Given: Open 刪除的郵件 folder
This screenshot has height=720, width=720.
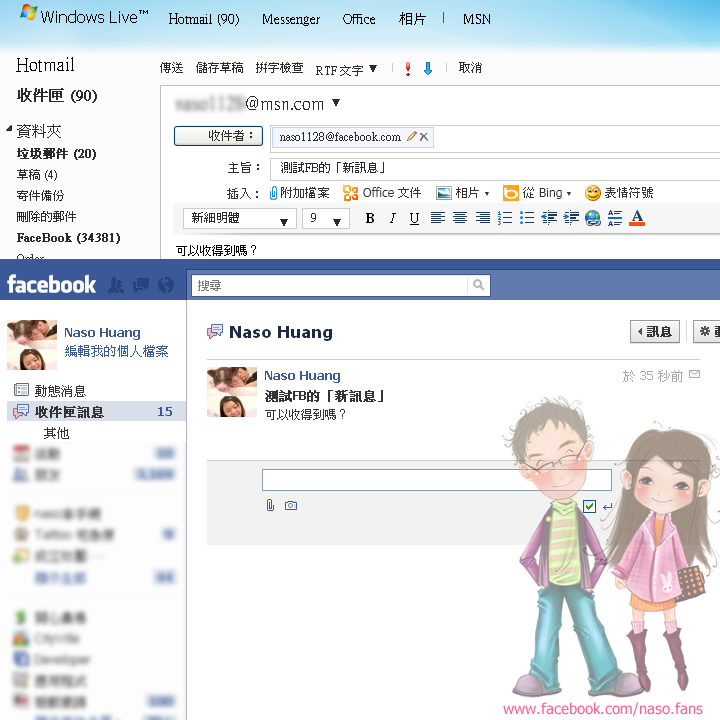Looking at the screenshot, I should (x=46, y=216).
